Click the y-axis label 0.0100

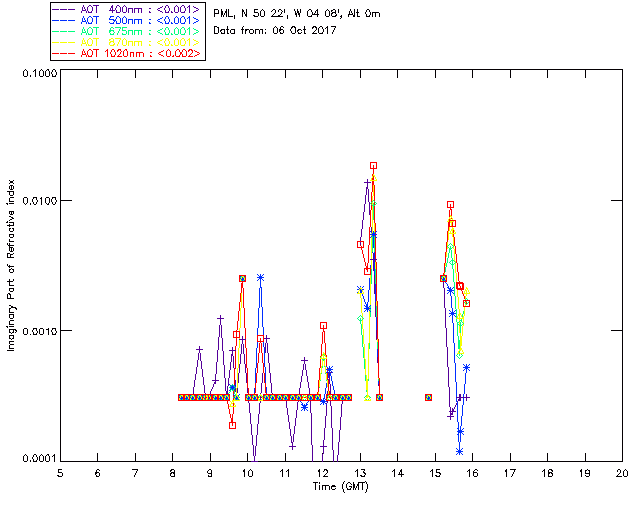[x=40, y=201]
